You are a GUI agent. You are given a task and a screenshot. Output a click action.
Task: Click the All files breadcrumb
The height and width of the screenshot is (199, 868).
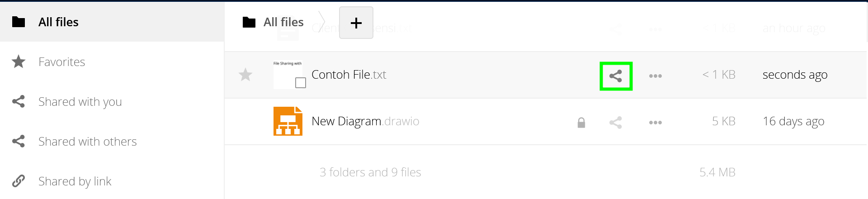pos(283,22)
